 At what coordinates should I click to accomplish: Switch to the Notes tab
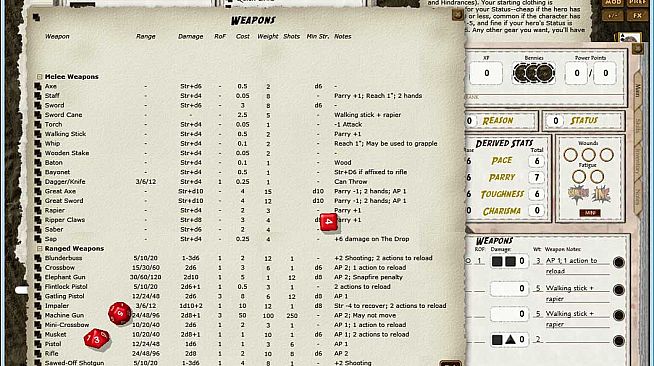point(638,196)
